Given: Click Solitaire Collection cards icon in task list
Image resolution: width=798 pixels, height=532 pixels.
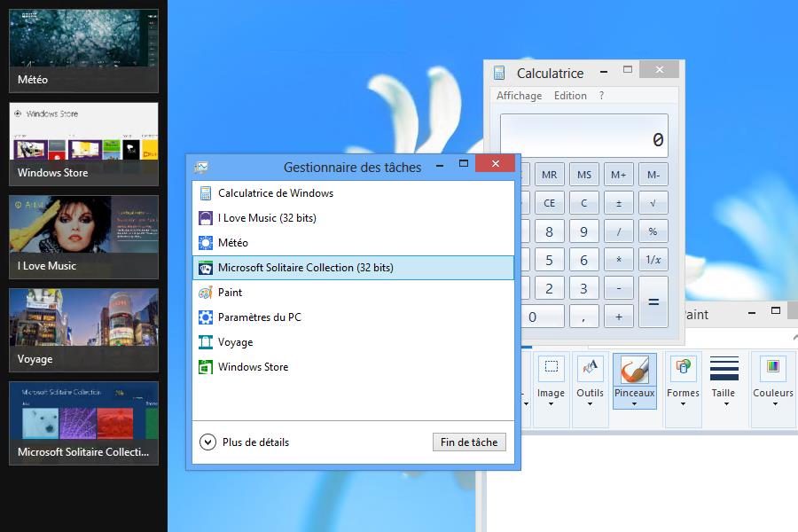Looking at the screenshot, I should 206,268.
